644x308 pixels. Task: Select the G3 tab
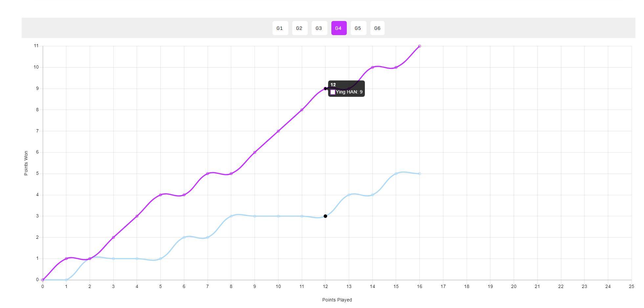point(319,28)
